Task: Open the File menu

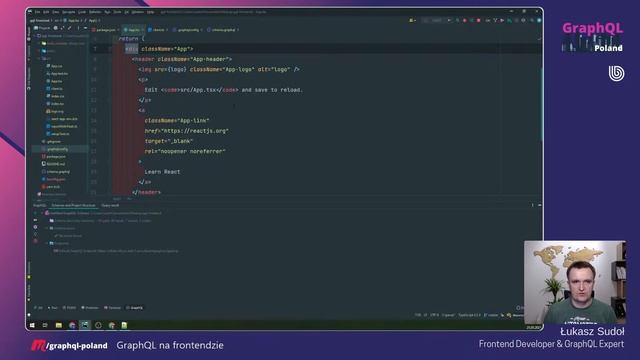Action: click(x=37, y=12)
